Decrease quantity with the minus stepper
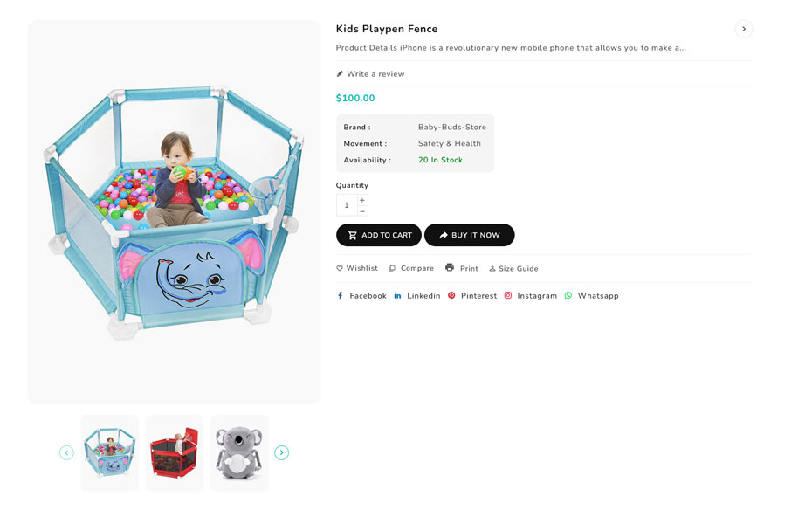 (362, 211)
